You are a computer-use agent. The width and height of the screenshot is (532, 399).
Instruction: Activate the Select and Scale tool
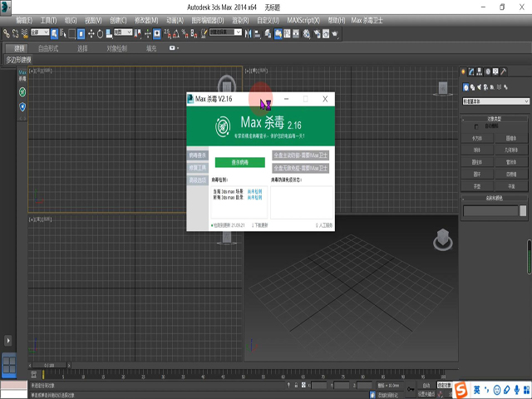coord(109,33)
